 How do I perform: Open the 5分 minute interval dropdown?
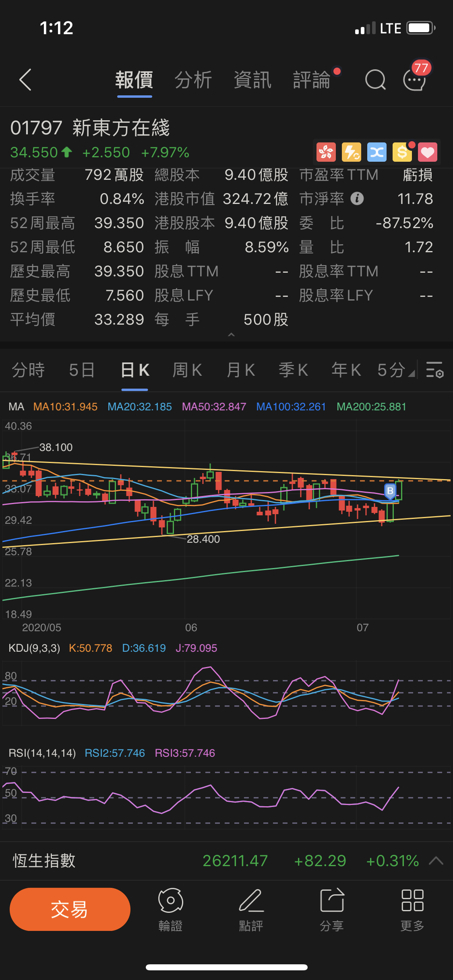pos(395,370)
